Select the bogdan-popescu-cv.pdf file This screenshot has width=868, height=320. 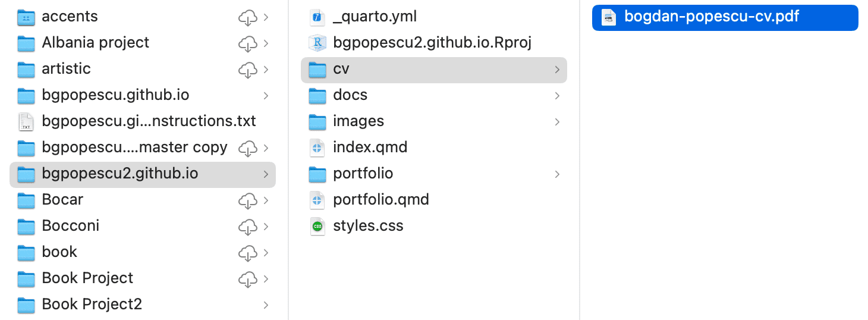point(712,17)
